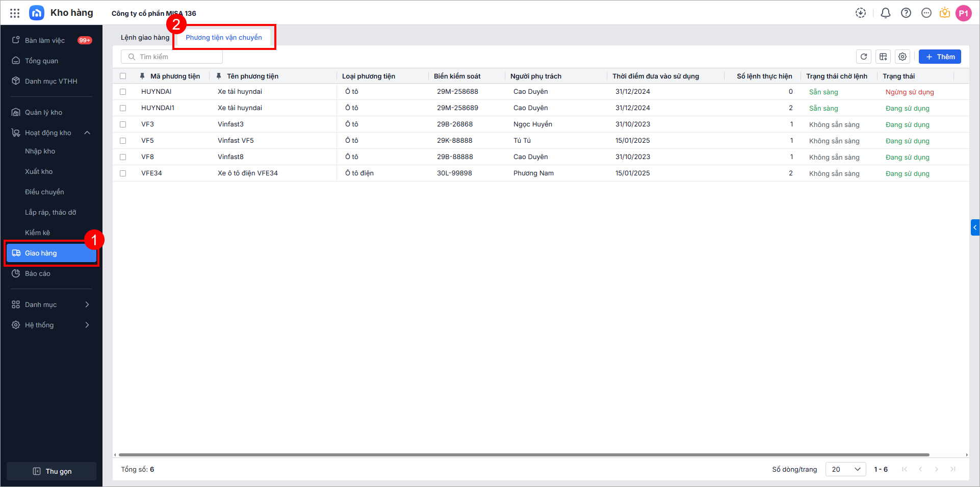Toggle pin on Mã phương tiện column
Screen dimensions: 980x487
(x=142, y=76)
